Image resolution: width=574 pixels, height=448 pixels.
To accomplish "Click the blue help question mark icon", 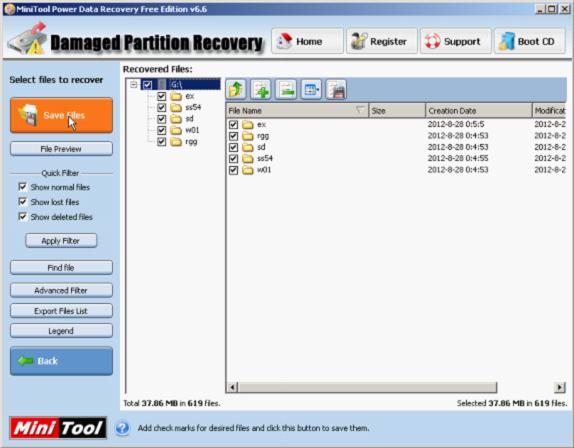I will point(123,428).
